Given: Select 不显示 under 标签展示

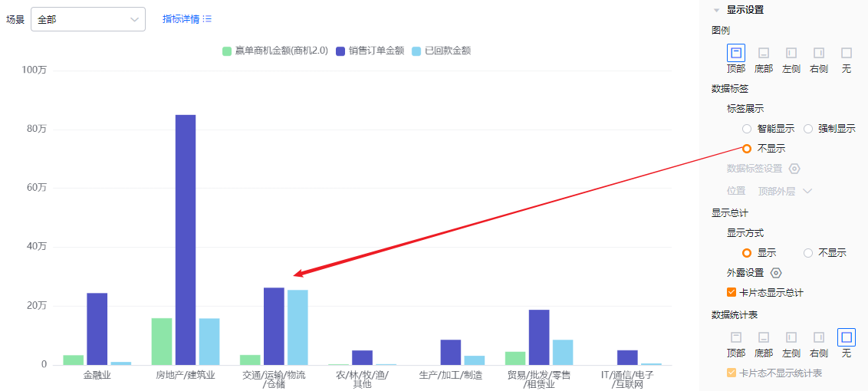Looking at the screenshot, I should coord(747,149).
